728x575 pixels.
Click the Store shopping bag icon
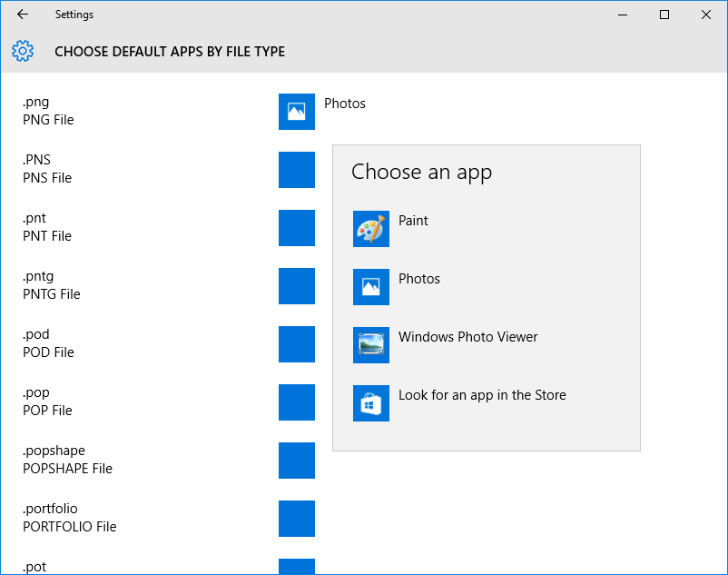[371, 402]
